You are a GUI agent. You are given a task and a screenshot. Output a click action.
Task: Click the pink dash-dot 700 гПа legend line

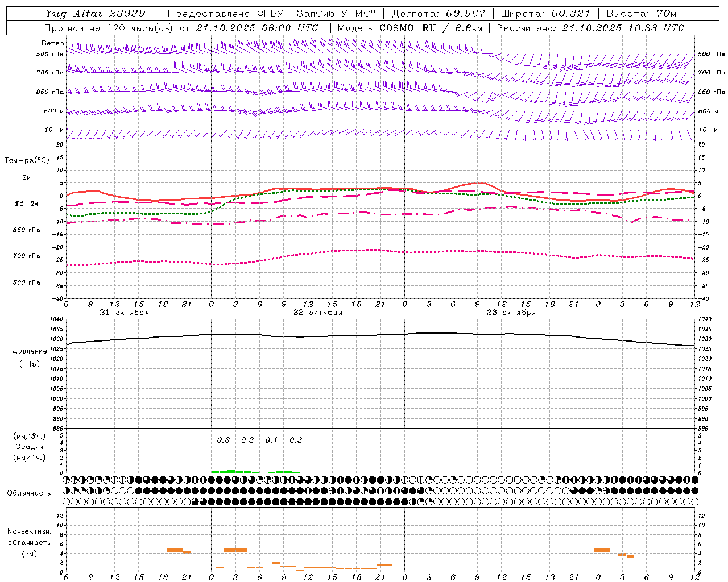coord(26,262)
